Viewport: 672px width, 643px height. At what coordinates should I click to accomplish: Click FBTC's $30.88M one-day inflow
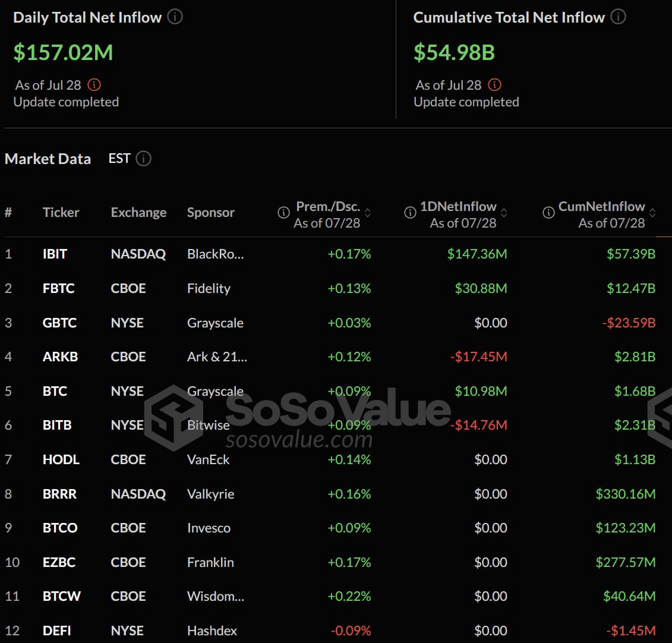481,288
